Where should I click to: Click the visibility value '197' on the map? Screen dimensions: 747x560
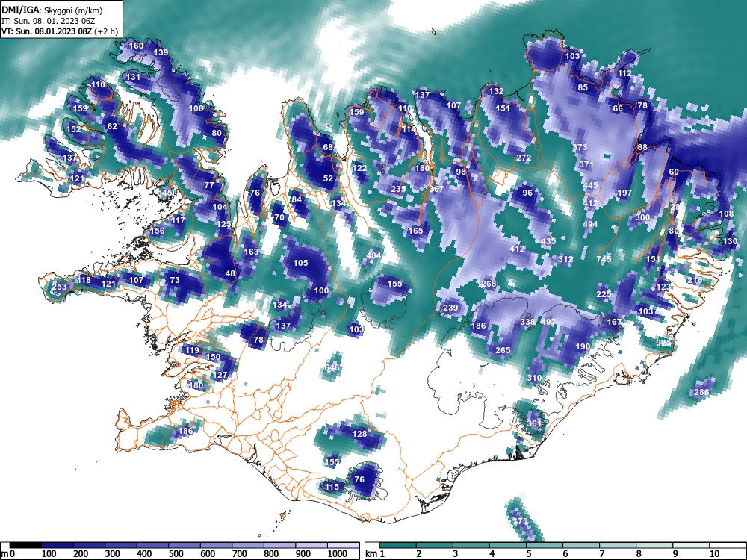coord(624,193)
